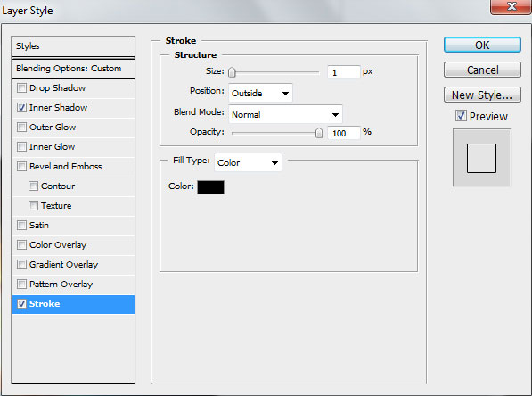
Task: Select Blending Options: Custom entry
Action: click(x=73, y=69)
